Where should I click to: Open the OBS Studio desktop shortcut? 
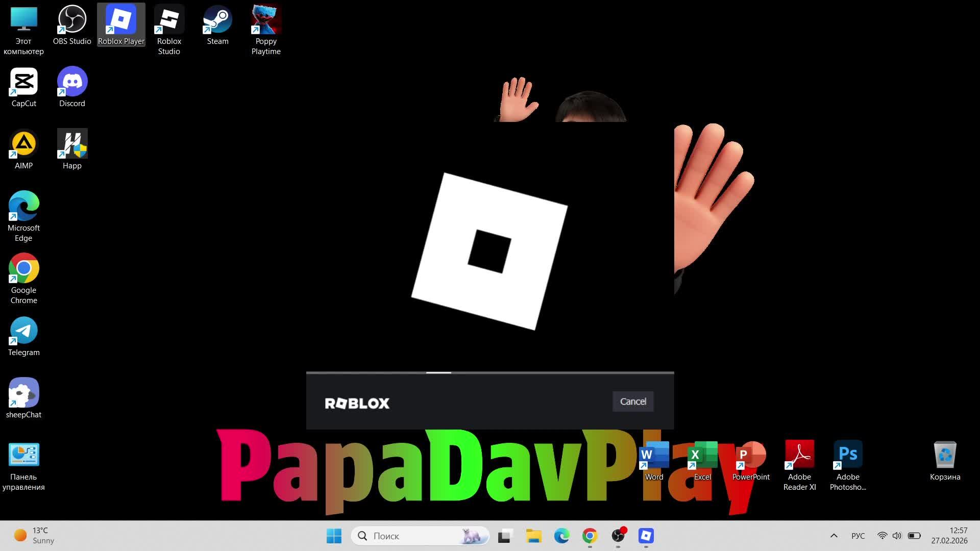[x=72, y=20]
